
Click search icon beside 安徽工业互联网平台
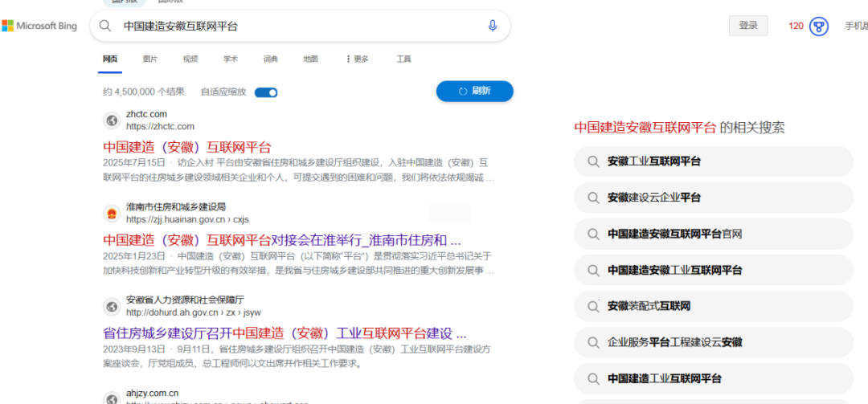click(x=593, y=161)
